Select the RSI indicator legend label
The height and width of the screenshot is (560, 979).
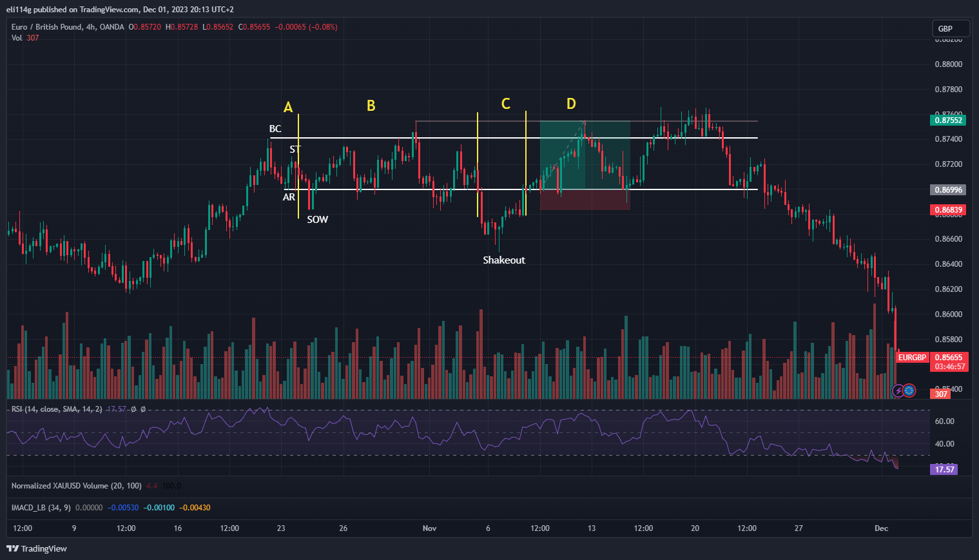click(57, 409)
